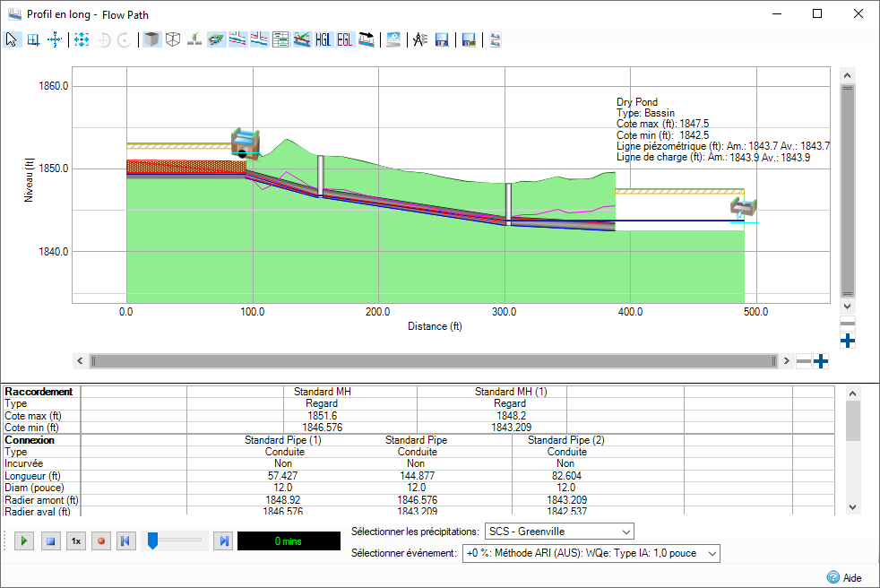Screen dimensions: 880x588
Task: Click the redo view rotation icon
Action: click(x=125, y=39)
